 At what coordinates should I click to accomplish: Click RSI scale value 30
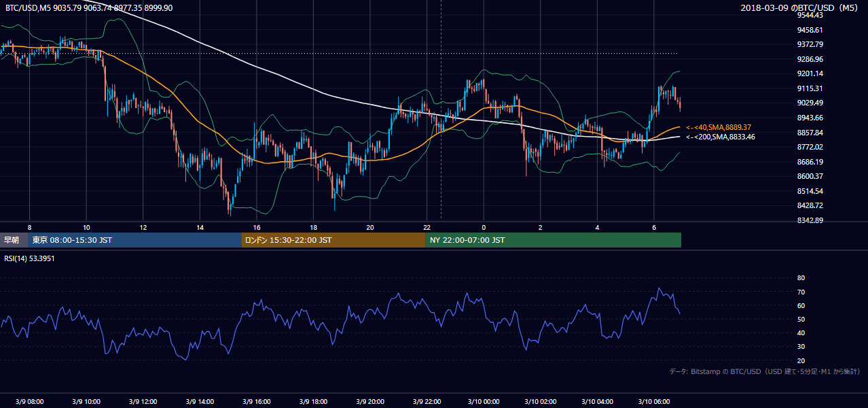801,347
